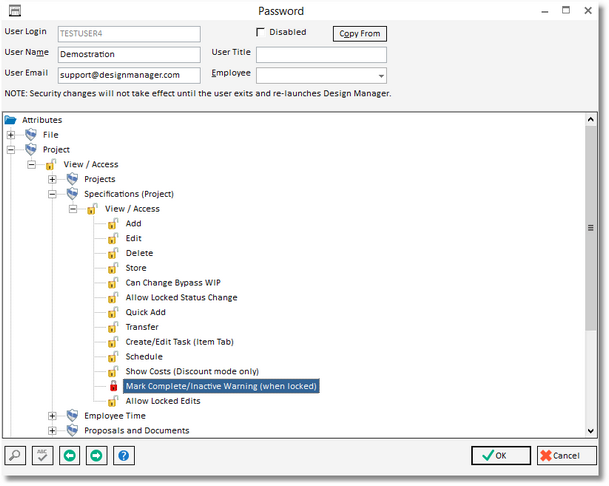Select the Can Change Bypass WIP item
The width and height of the screenshot is (609, 486).
173,282
